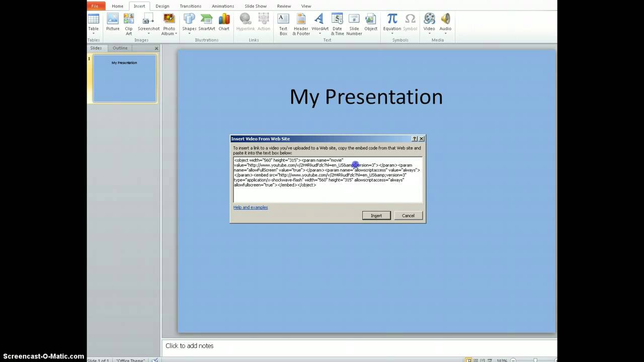
Task: Click the Audio speaker icon
Action: click(x=445, y=19)
